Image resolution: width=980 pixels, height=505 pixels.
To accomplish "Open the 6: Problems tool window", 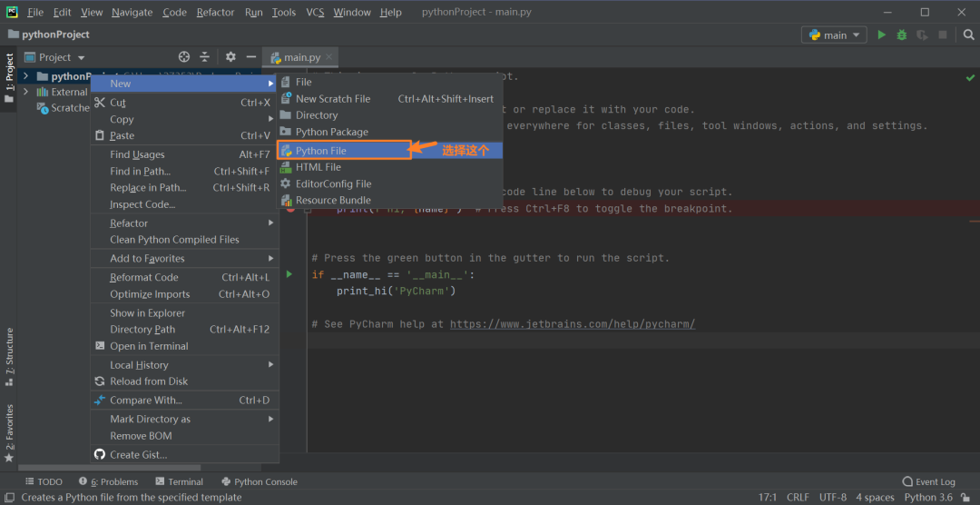I will tap(108, 481).
